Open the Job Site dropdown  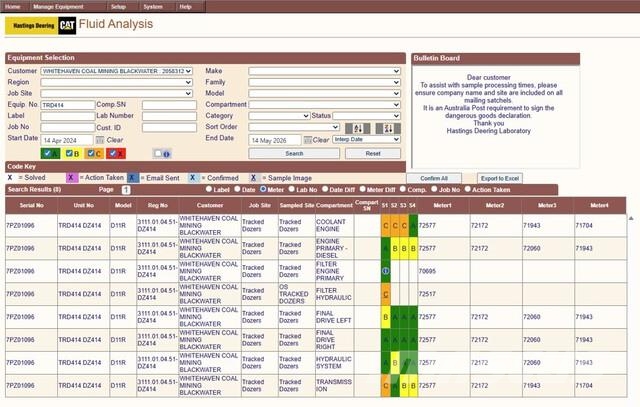[117, 93]
